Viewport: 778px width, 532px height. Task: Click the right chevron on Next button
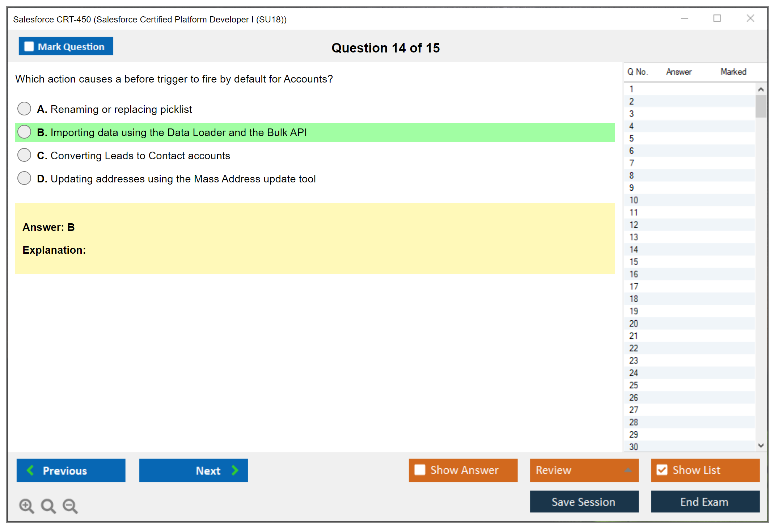click(235, 470)
